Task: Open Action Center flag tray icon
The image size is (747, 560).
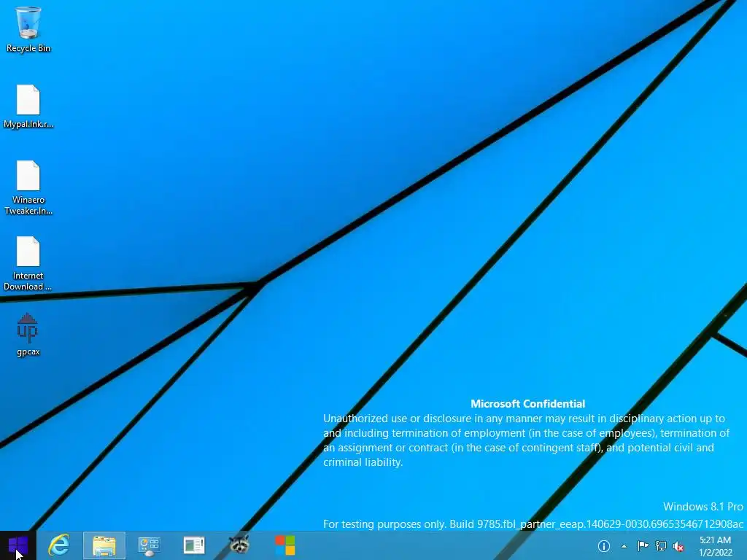Action: pyautogui.click(x=643, y=546)
